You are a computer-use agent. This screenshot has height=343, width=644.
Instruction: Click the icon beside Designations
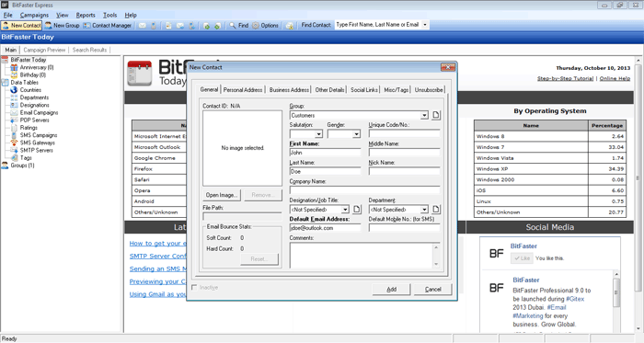(15, 105)
